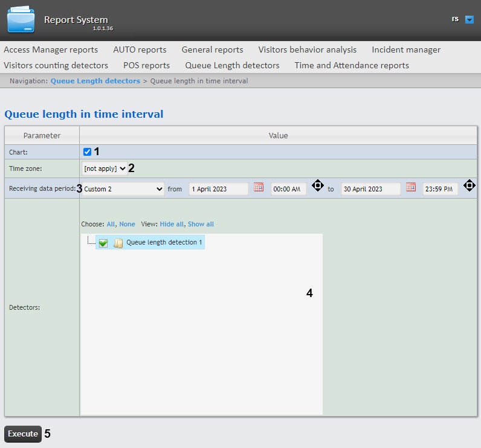This screenshot has width=481, height=448.
Task: Open the Access Manager reports menu
Action: (x=51, y=50)
